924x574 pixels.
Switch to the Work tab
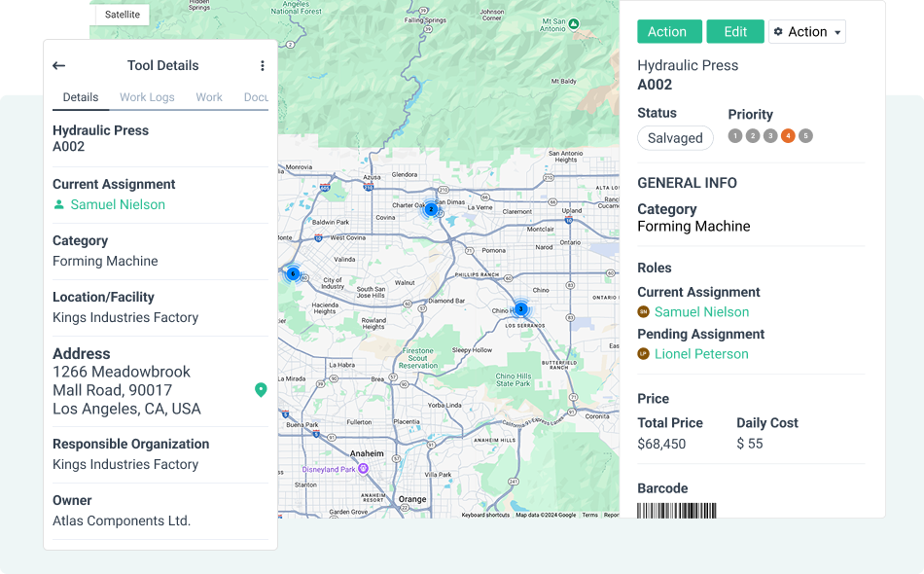point(209,97)
